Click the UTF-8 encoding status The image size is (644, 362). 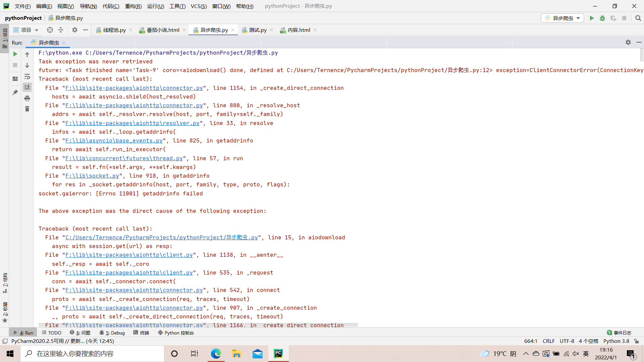(x=567, y=341)
